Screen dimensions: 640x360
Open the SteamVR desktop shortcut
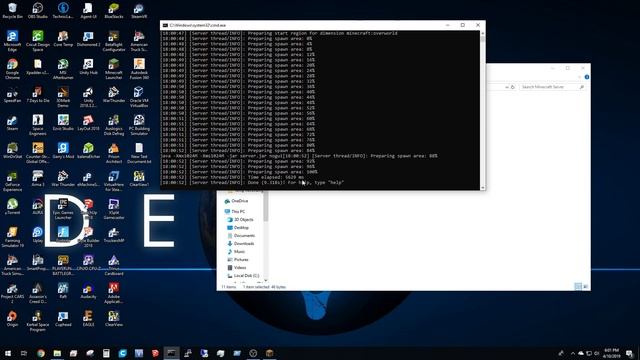(139, 11)
